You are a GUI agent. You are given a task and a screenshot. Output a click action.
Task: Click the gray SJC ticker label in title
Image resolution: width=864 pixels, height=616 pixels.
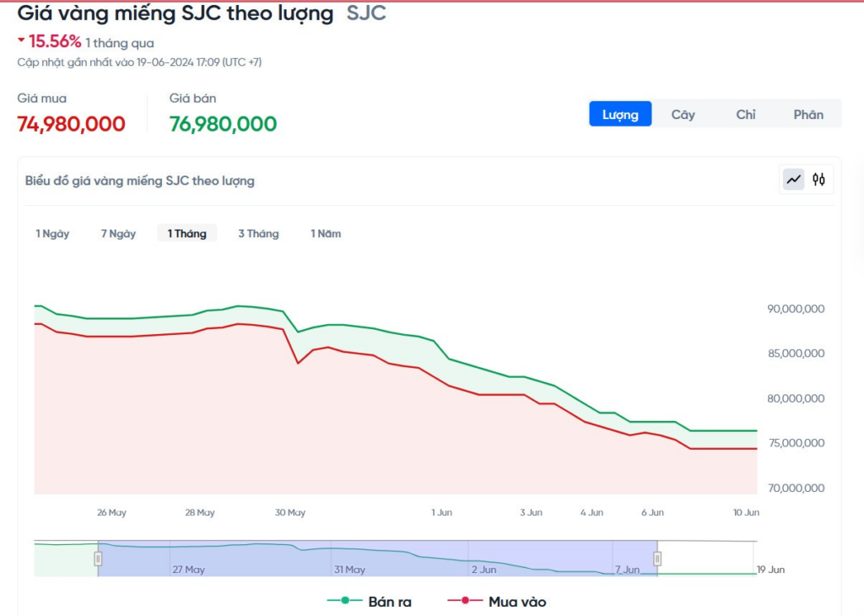[366, 14]
